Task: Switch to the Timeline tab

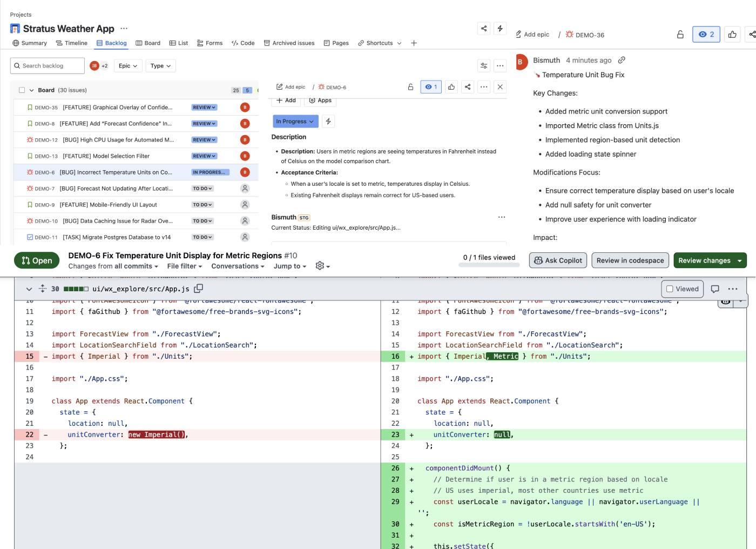Action: (x=71, y=43)
